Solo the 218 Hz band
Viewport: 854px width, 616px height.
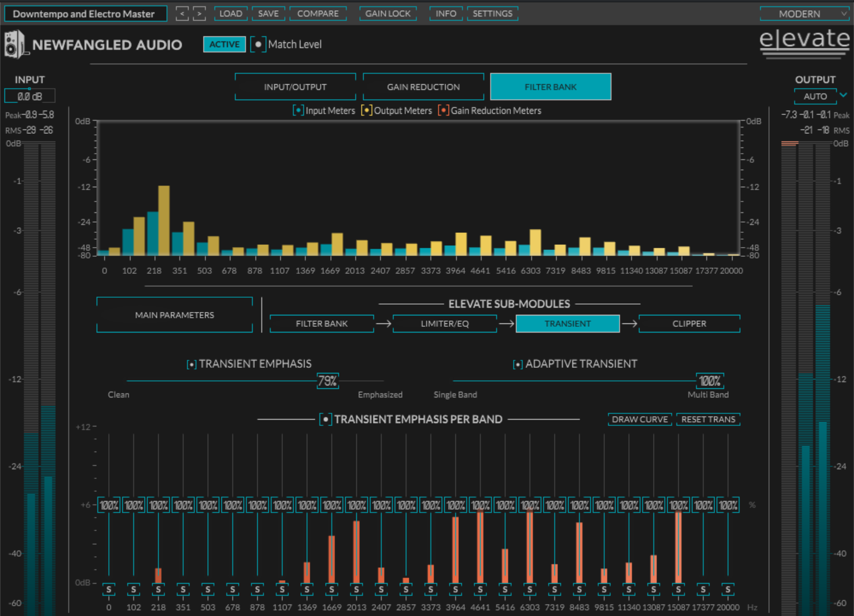[158, 590]
